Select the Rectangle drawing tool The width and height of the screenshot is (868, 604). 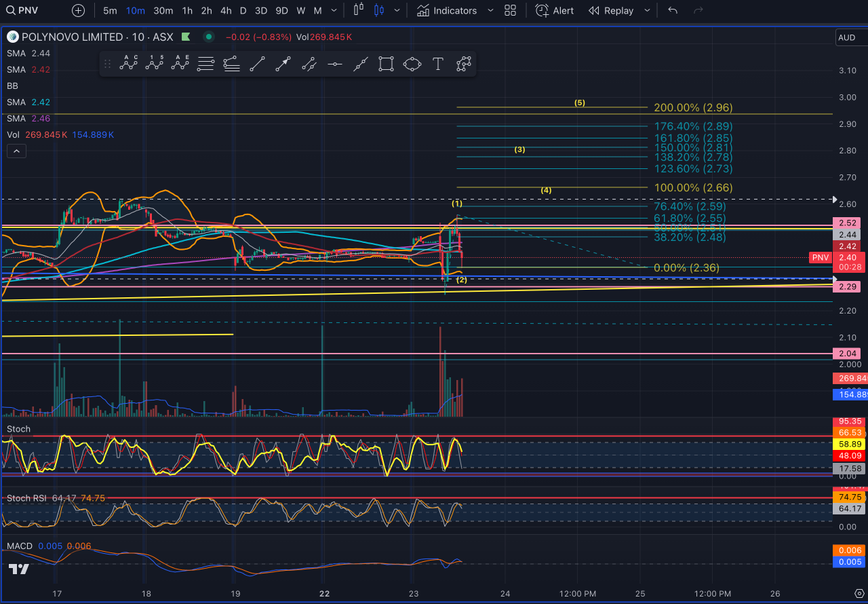[x=387, y=64]
